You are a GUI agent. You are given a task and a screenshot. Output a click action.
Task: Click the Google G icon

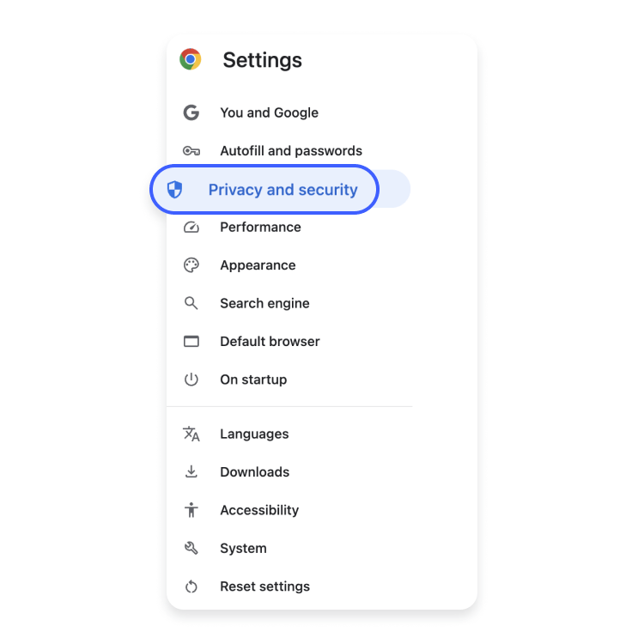click(191, 112)
